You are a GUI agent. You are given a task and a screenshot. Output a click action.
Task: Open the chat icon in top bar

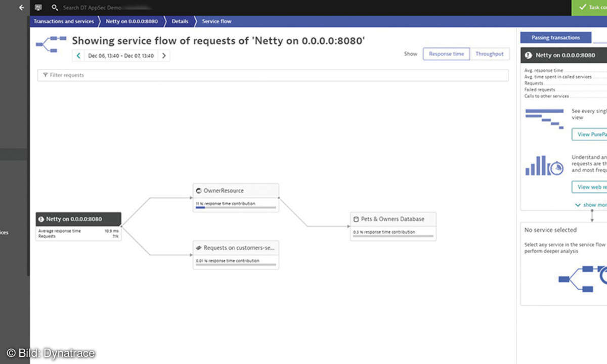(38, 8)
